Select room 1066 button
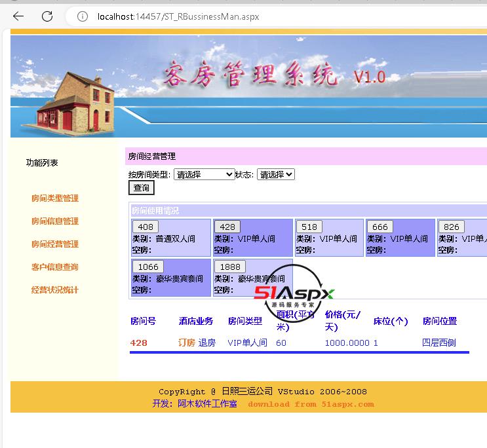Image resolution: width=487 pixels, height=448 pixels. [148, 267]
